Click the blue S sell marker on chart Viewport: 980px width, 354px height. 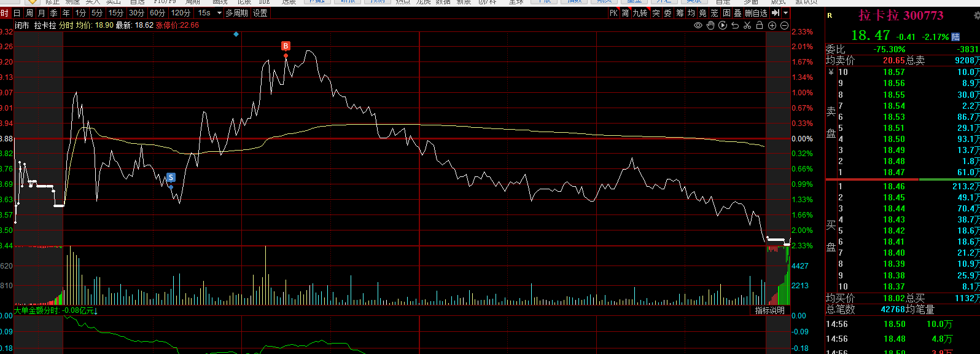tap(171, 178)
